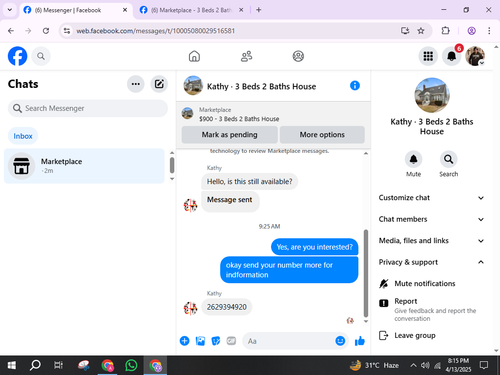The width and height of the screenshot is (500, 375).
Task: Open more actions plus icon in composer
Action: (185, 341)
